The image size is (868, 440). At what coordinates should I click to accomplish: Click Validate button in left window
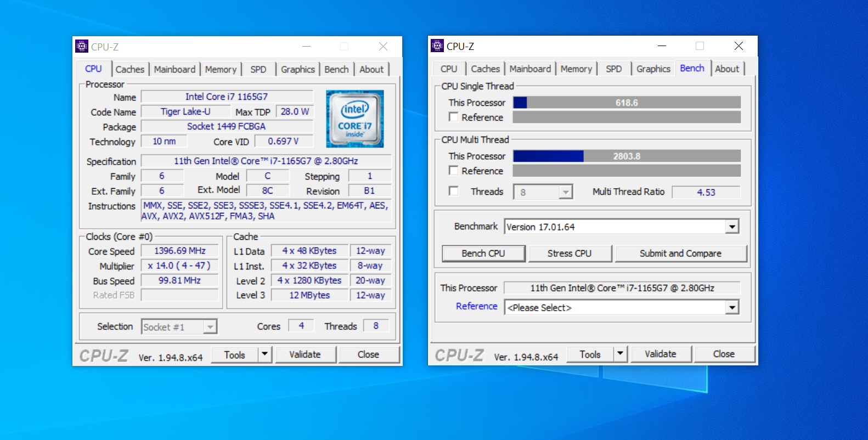[x=305, y=354]
